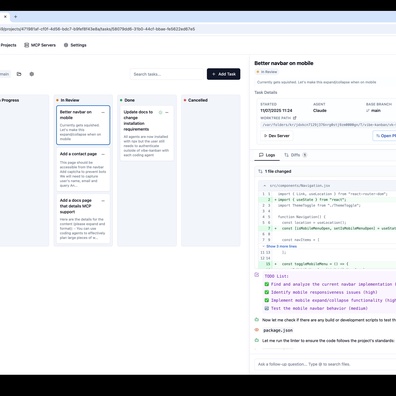Click the In Review status badge in details
The width and height of the screenshot is (396, 396).
tap(267, 72)
